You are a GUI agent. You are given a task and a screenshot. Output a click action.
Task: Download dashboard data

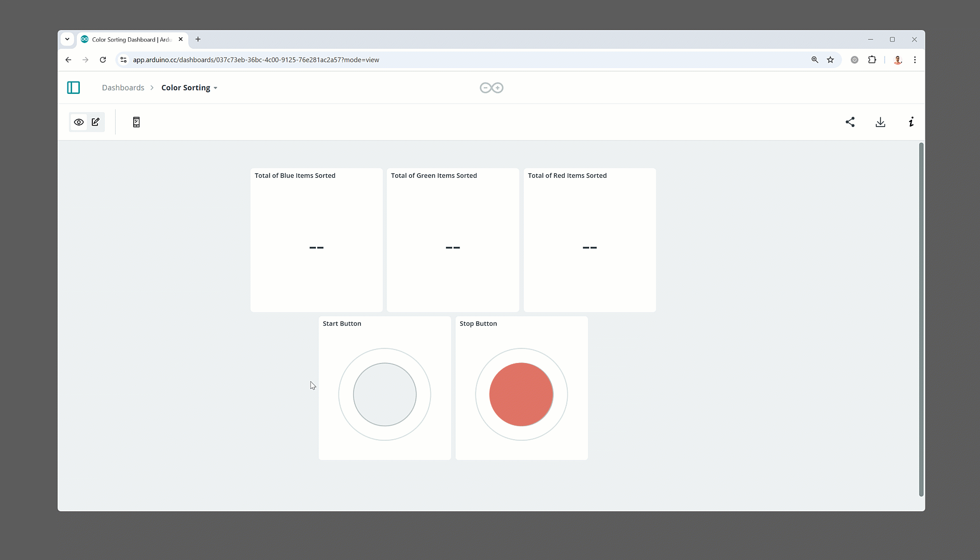[880, 122]
